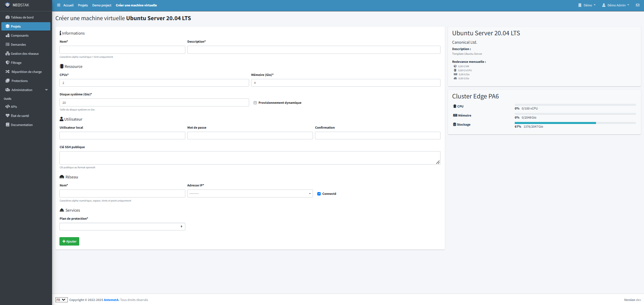Click the Clé SSH publique text area
This screenshot has width=644, height=305.
[250, 158]
